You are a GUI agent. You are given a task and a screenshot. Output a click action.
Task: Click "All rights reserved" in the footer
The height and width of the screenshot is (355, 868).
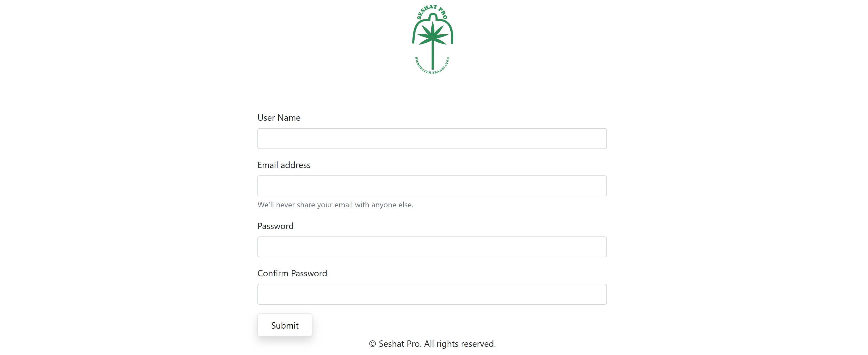click(x=460, y=343)
